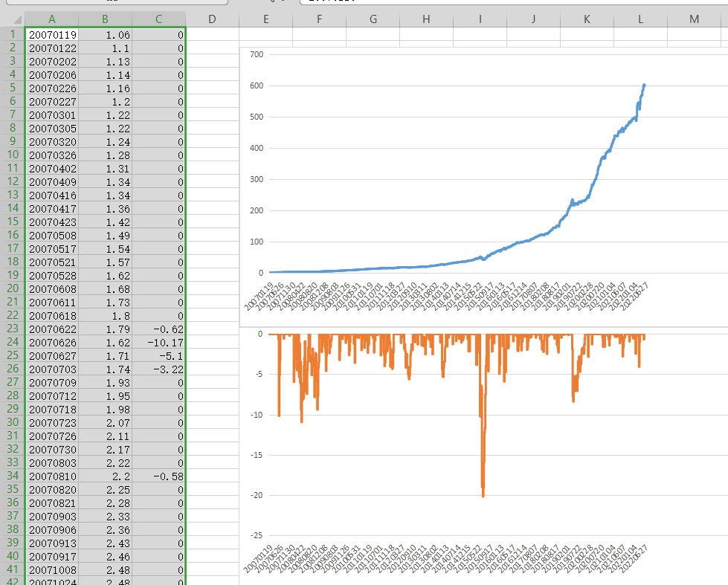The width and height of the screenshot is (728, 585).
Task: Select cell with value -3.22
Action: click(x=158, y=369)
